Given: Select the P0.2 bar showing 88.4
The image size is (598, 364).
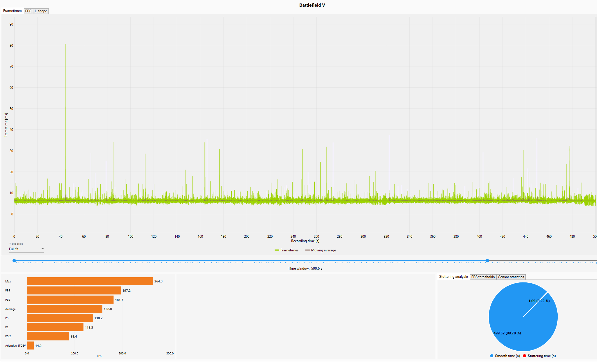Looking at the screenshot, I should pos(48,336).
